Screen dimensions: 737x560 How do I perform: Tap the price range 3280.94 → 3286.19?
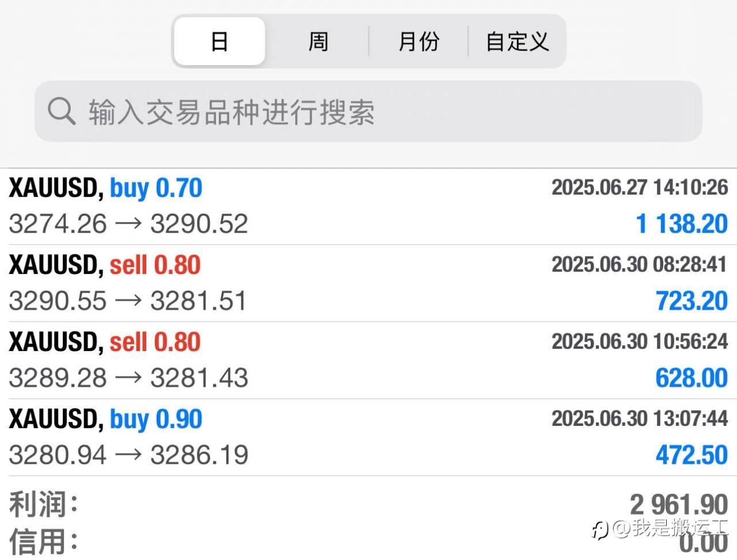(128, 455)
